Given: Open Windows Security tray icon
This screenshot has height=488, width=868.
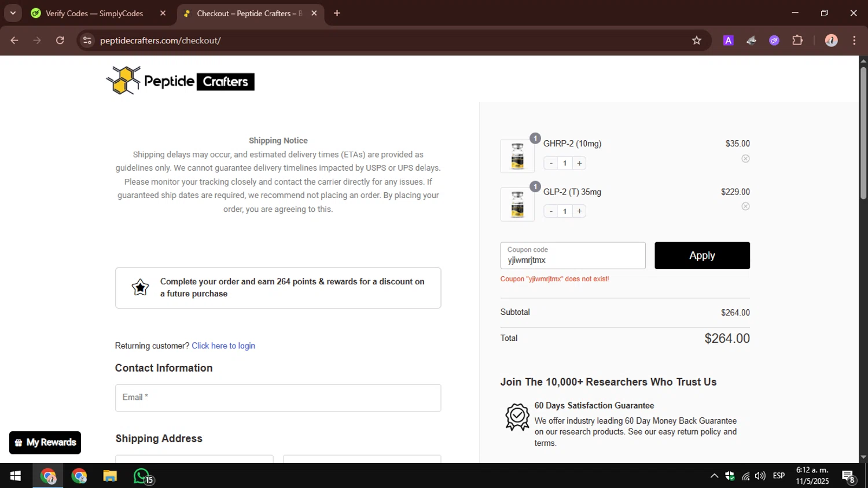Looking at the screenshot, I should pos(730,476).
